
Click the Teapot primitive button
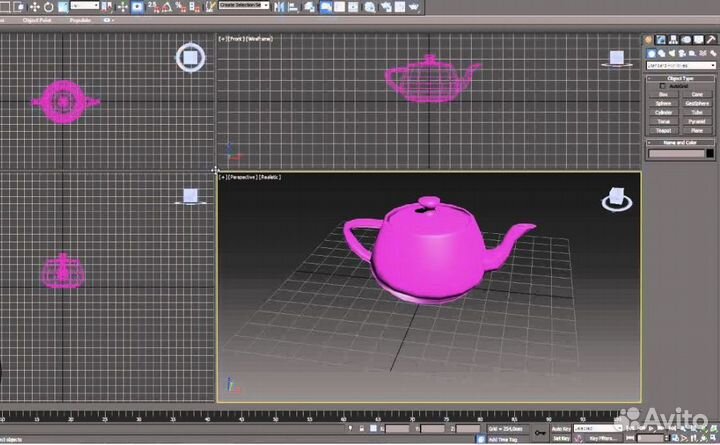coord(663,130)
